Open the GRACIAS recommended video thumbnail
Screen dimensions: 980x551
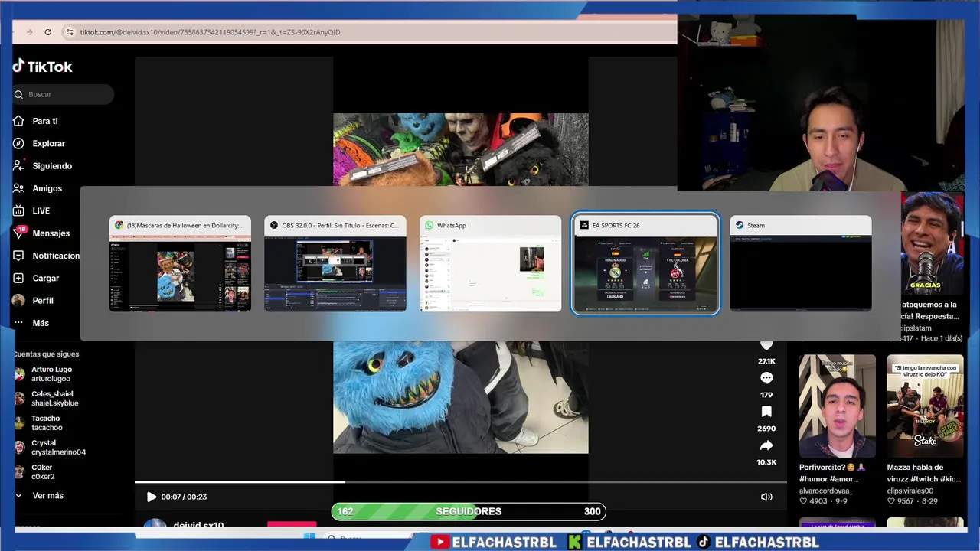point(932,243)
